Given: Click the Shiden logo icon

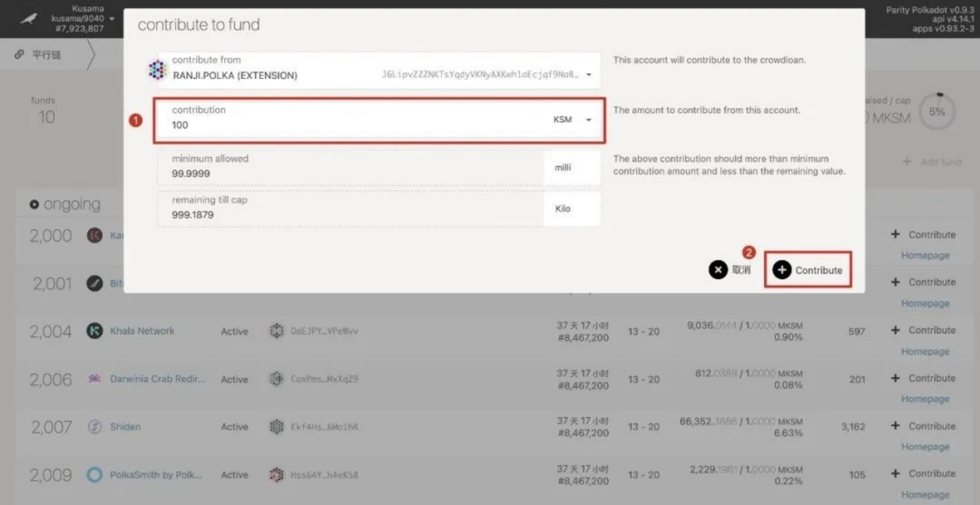Looking at the screenshot, I should (95, 426).
